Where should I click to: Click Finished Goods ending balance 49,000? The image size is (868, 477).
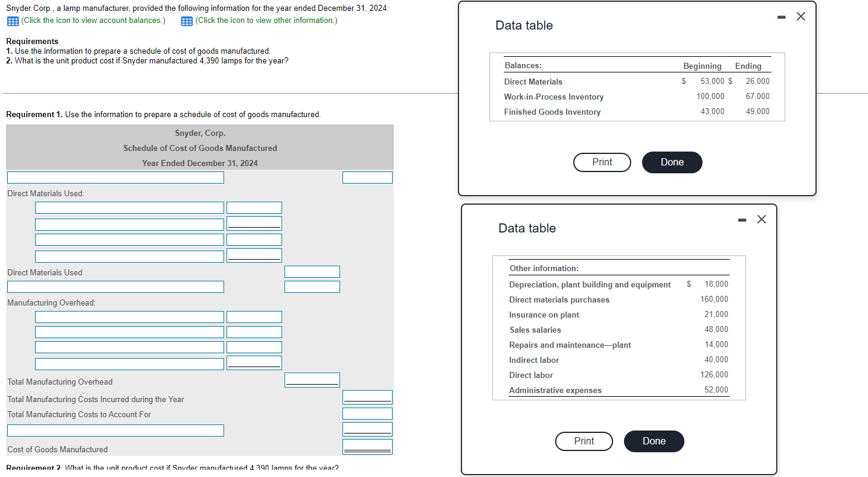tap(758, 112)
